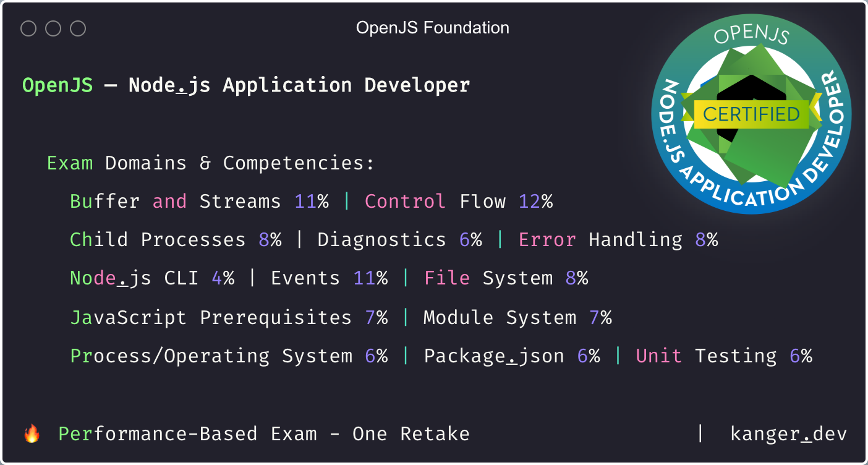Click the green OpenJS heading word
The height and width of the screenshot is (465, 868).
click(57, 85)
